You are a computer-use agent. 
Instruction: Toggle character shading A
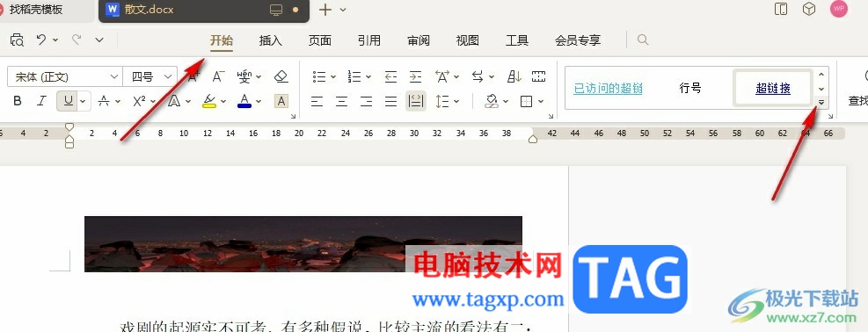pyautogui.click(x=281, y=101)
